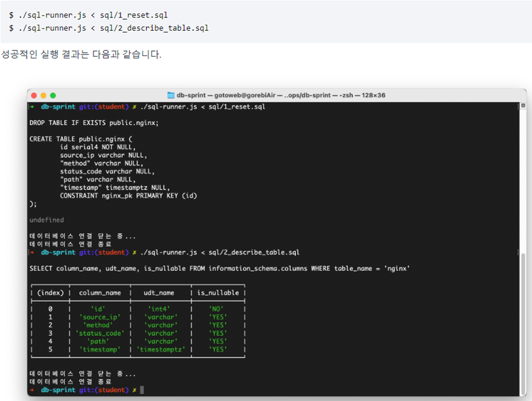
Task: Click the 'source_ip' table cell
Action: (100, 317)
